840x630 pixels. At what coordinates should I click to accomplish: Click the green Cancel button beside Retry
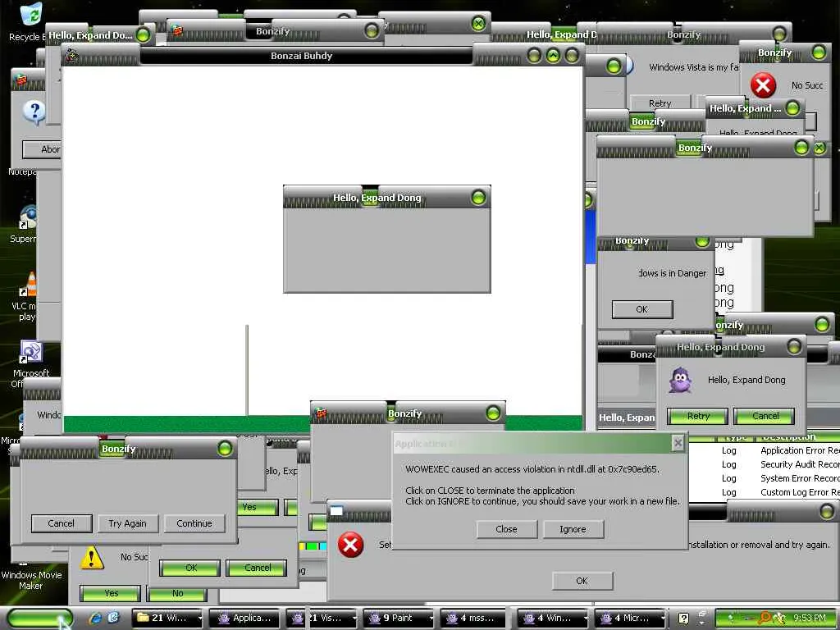coord(765,416)
